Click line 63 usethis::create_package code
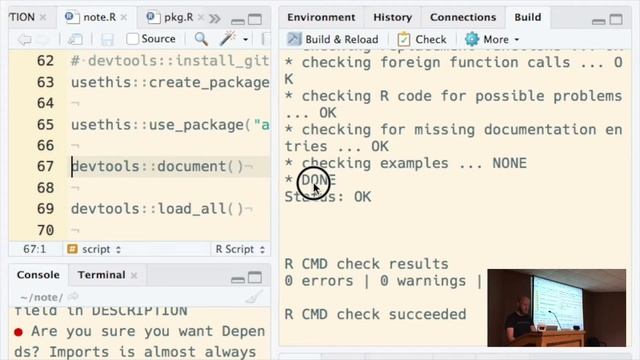 [x=170, y=82]
